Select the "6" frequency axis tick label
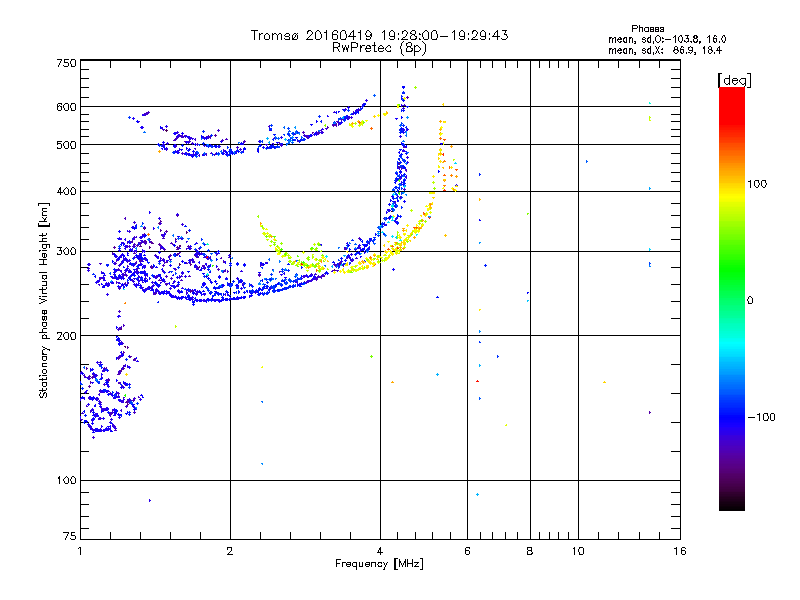Viewport: 800px width, 600px height. pyautogui.click(x=467, y=551)
